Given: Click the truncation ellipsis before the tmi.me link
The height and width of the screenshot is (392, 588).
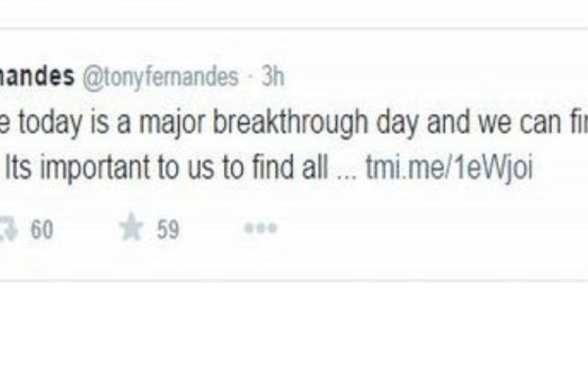Looking at the screenshot, I should tap(347, 172).
